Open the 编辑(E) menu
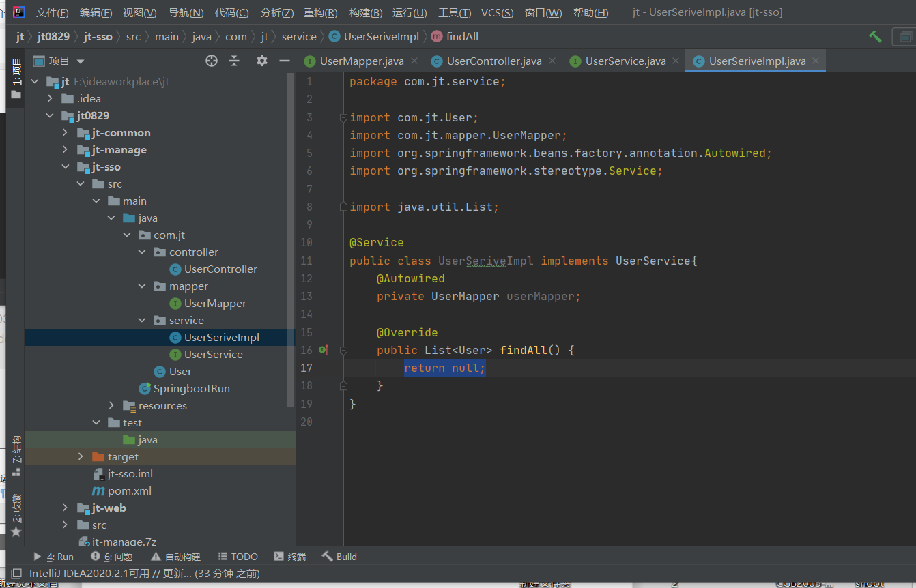The width and height of the screenshot is (916, 588). tap(96, 13)
